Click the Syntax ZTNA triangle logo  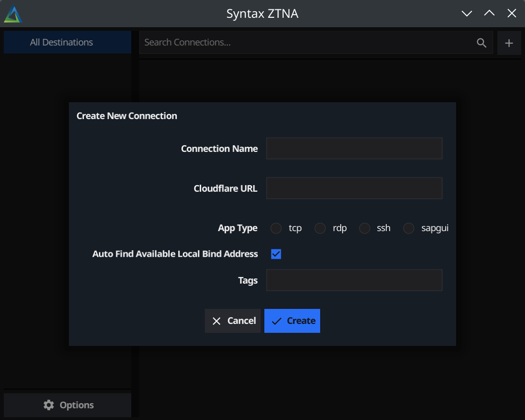click(13, 14)
